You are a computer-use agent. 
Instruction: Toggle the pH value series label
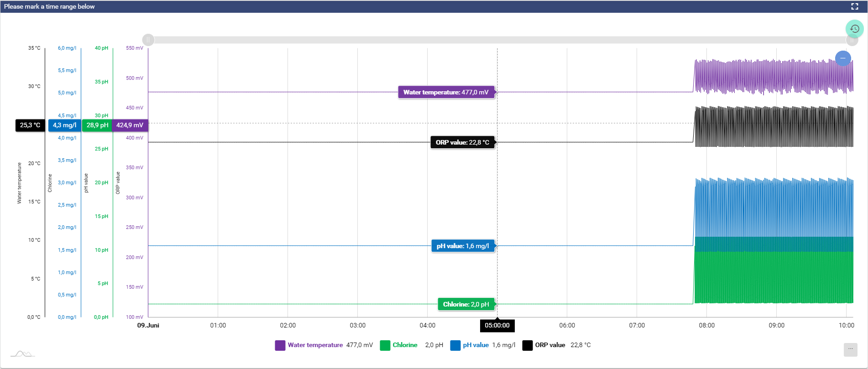476,345
